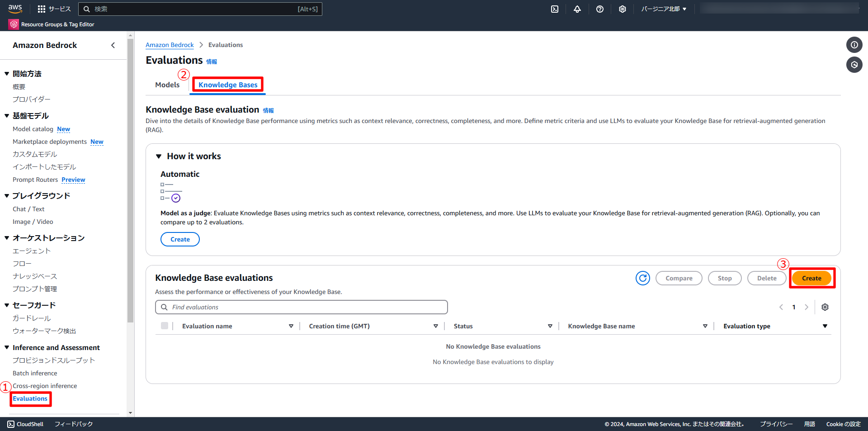
Task: Open ナレッジベース in sidebar
Action: [x=35, y=276]
